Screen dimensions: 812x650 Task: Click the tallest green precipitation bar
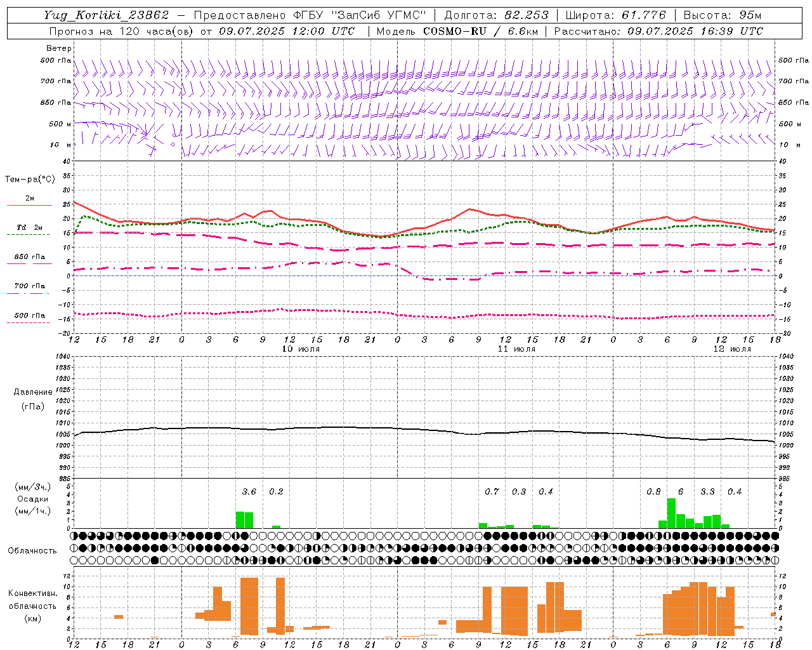[671, 513]
